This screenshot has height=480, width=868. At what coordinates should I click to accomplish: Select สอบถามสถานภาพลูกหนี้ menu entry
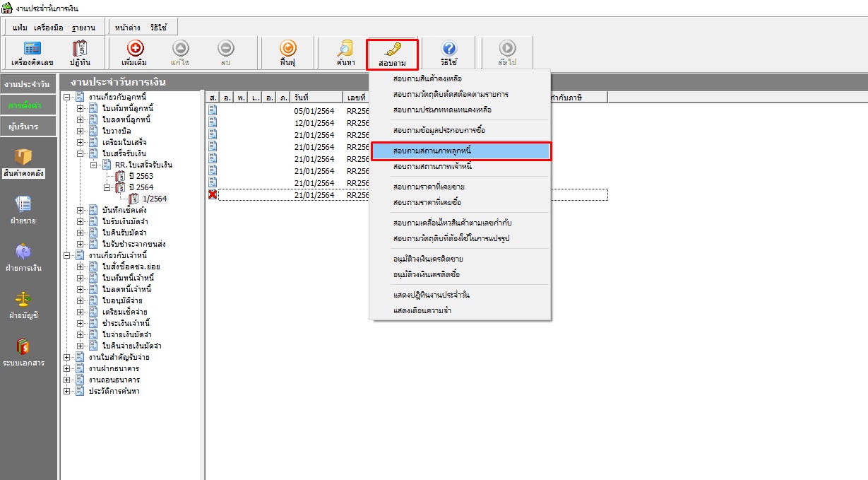click(x=460, y=151)
